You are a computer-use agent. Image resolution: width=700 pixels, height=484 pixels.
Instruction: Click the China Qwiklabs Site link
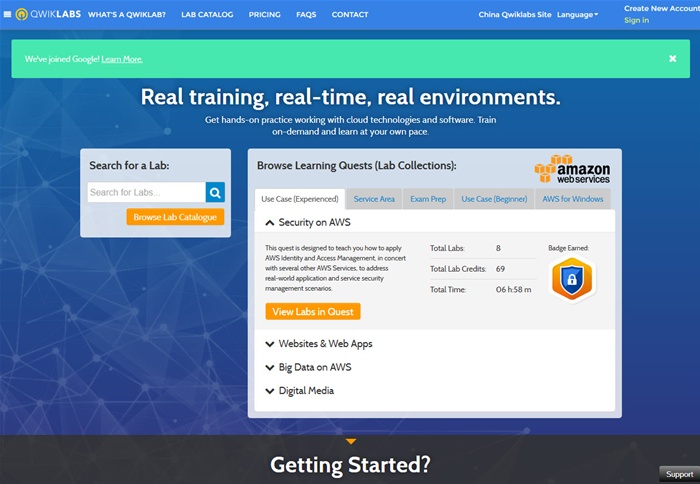coord(515,14)
